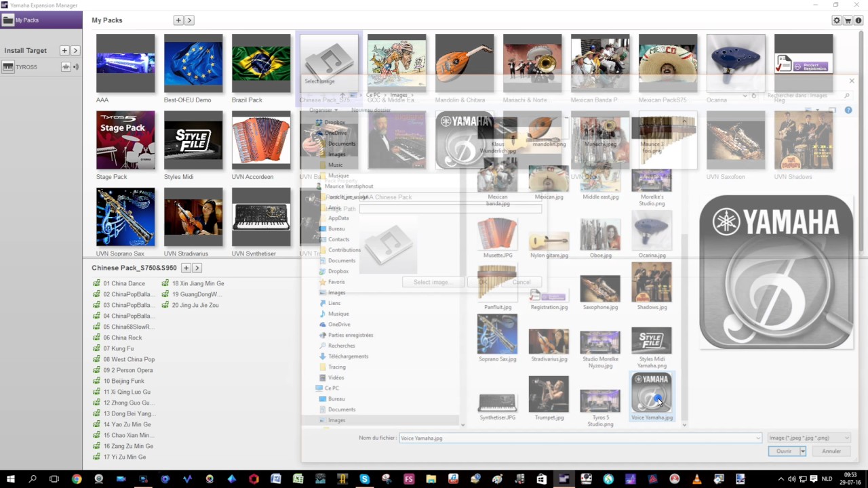The height and width of the screenshot is (488, 868).
Task: Click the speaker icon beside TYROS5
Action: click(x=76, y=67)
